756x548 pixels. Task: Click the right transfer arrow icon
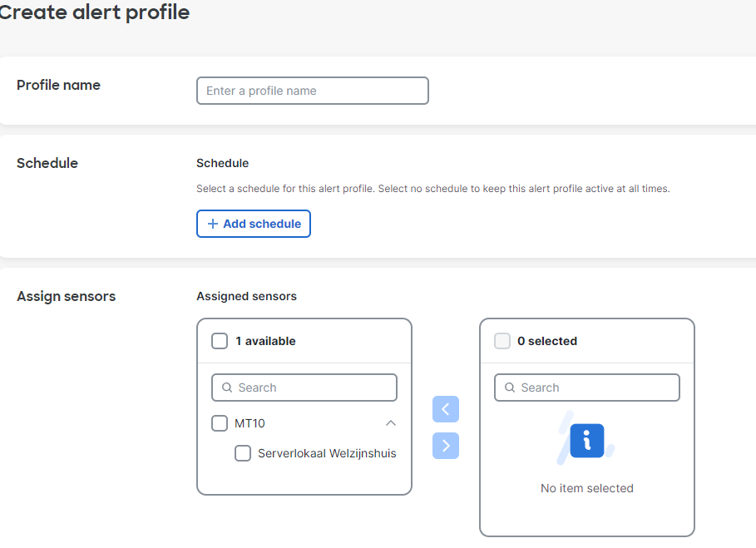point(446,446)
